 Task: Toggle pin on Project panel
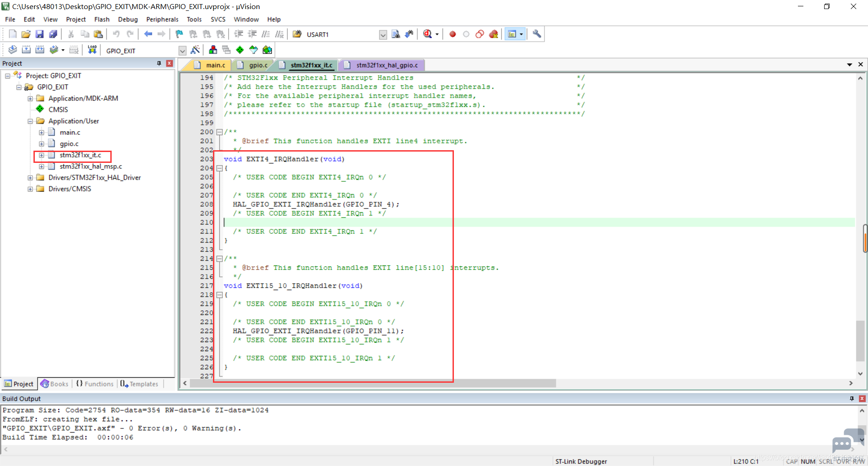pyautogui.click(x=159, y=63)
